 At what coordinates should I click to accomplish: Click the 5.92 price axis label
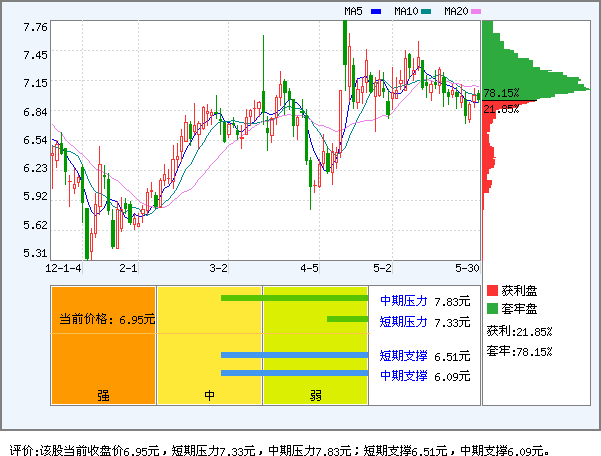(35, 196)
